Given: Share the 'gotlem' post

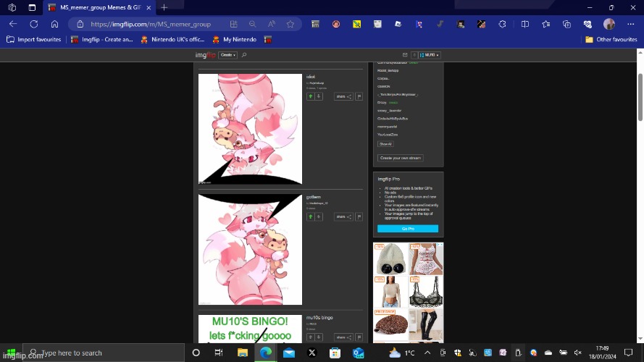Looking at the screenshot, I should [x=343, y=216].
